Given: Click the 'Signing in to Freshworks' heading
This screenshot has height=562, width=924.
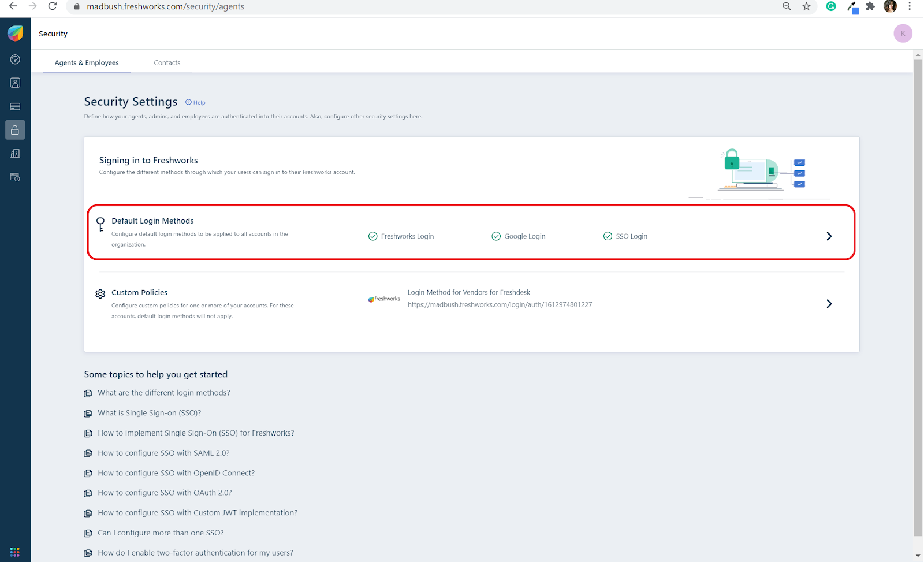Looking at the screenshot, I should click(148, 161).
